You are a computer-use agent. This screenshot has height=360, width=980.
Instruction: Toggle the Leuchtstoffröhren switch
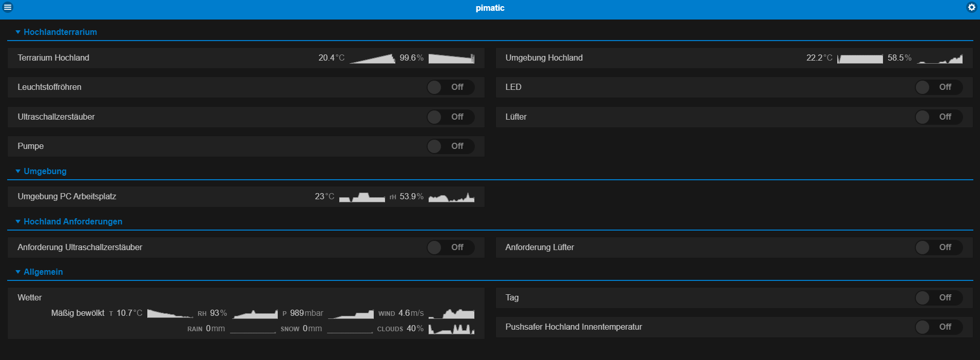coord(451,87)
